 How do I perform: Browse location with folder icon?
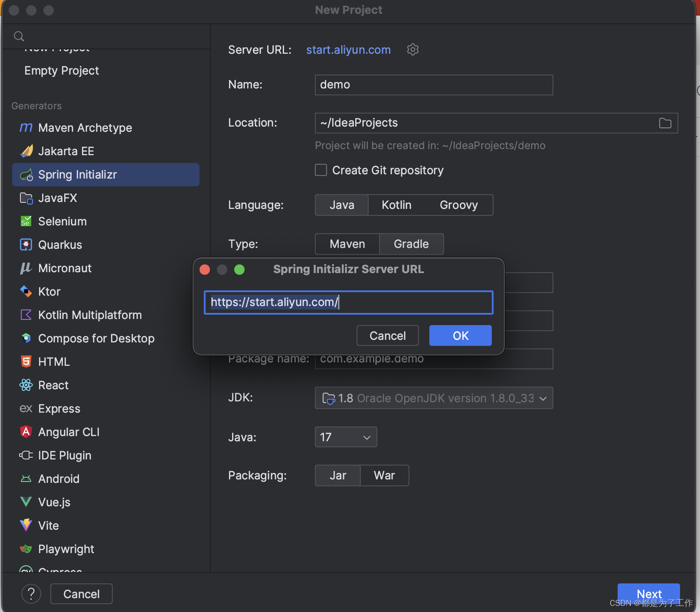tap(665, 123)
